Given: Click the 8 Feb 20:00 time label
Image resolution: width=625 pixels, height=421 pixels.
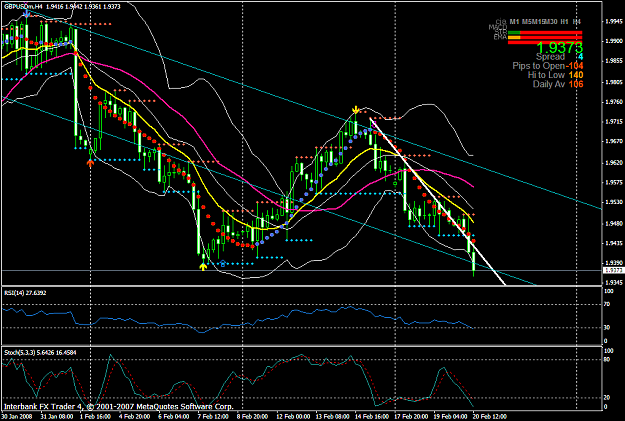Looking at the screenshot, I should [252, 417].
